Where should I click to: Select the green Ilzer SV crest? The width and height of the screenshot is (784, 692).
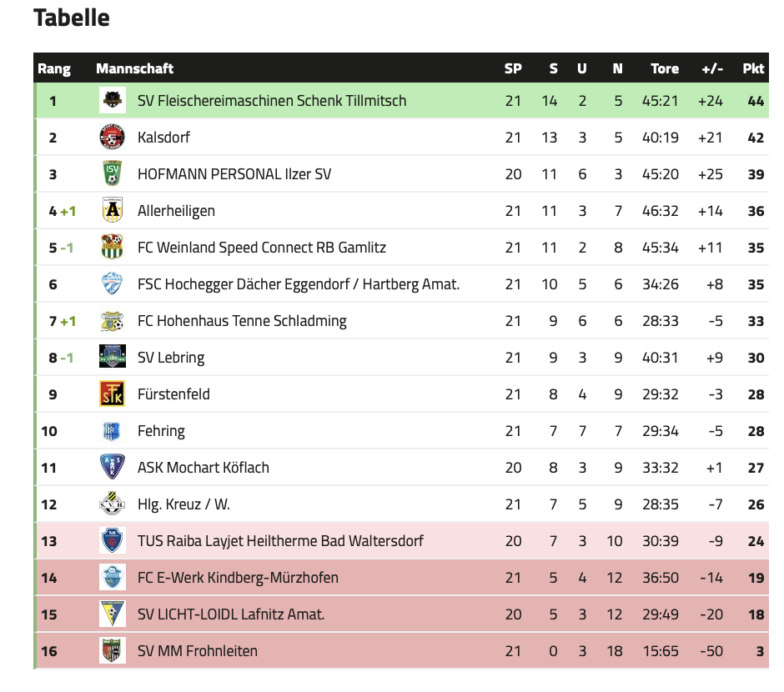pyautogui.click(x=112, y=173)
